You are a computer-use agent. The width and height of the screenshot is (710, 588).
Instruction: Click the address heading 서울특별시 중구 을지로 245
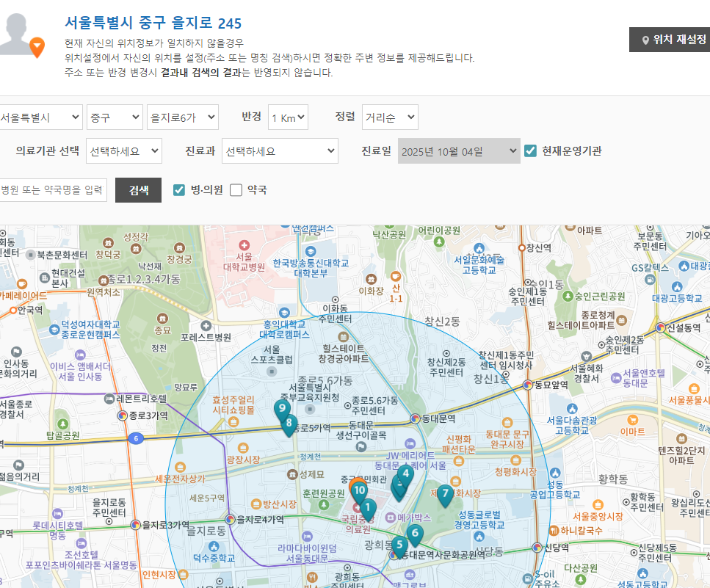click(x=153, y=23)
